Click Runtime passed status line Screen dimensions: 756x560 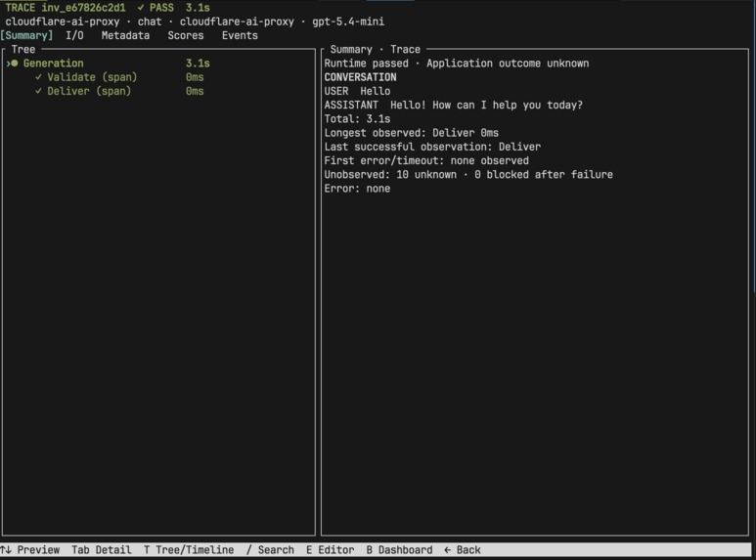pos(457,64)
